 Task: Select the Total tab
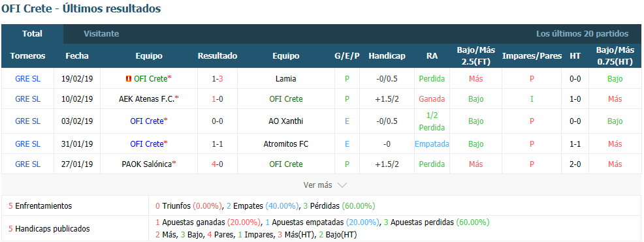coord(33,34)
